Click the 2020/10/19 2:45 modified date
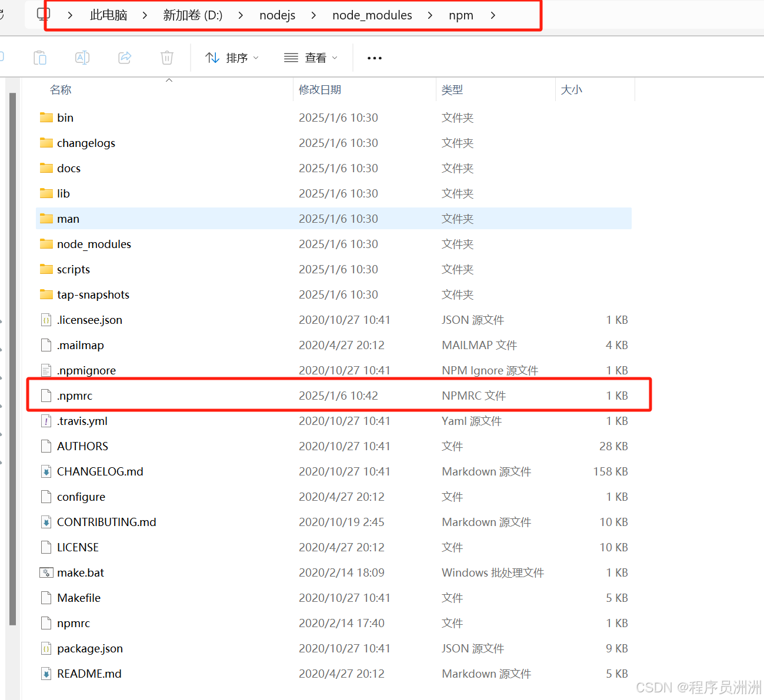The height and width of the screenshot is (700, 764). pyautogui.click(x=342, y=522)
